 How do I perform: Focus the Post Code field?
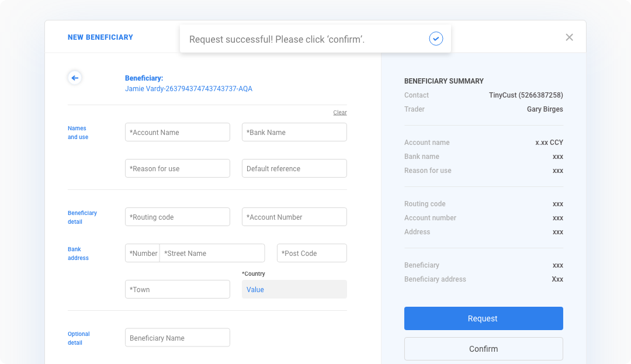312,253
